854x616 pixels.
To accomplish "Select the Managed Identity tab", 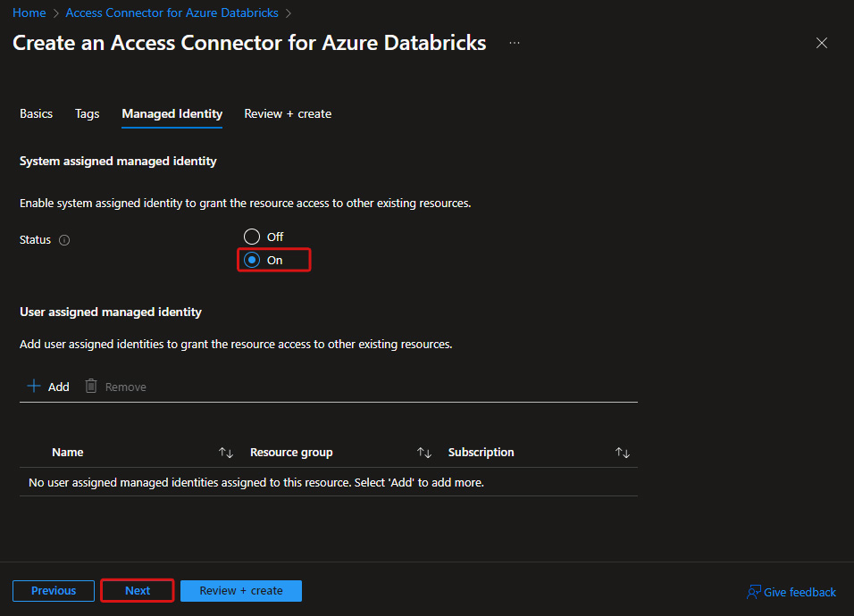I will [172, 113].
